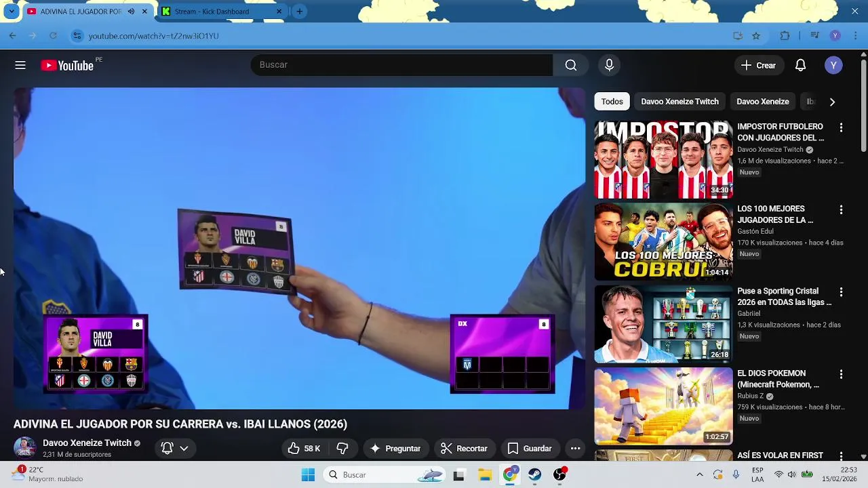The height and width of the screenshot is (488, 868).
Task: Open Impostor Futbolero video thumbnail
Action: point(663,160)
